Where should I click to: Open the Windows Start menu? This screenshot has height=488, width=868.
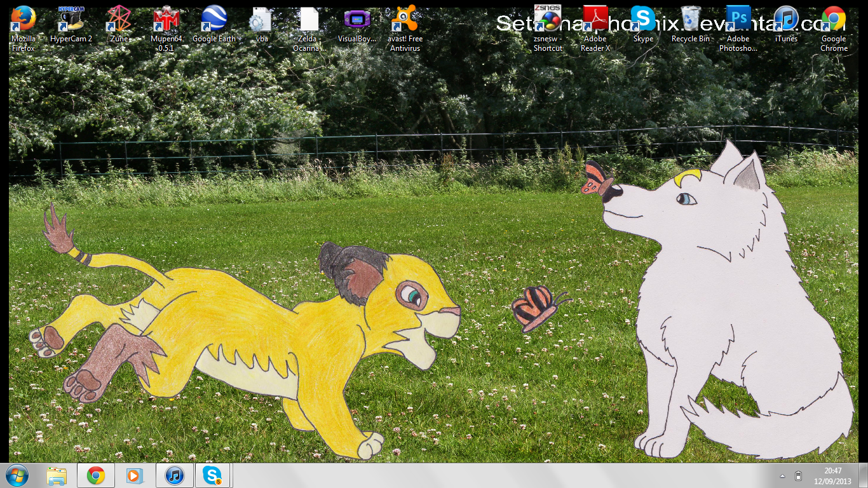[x=17, y=475]
